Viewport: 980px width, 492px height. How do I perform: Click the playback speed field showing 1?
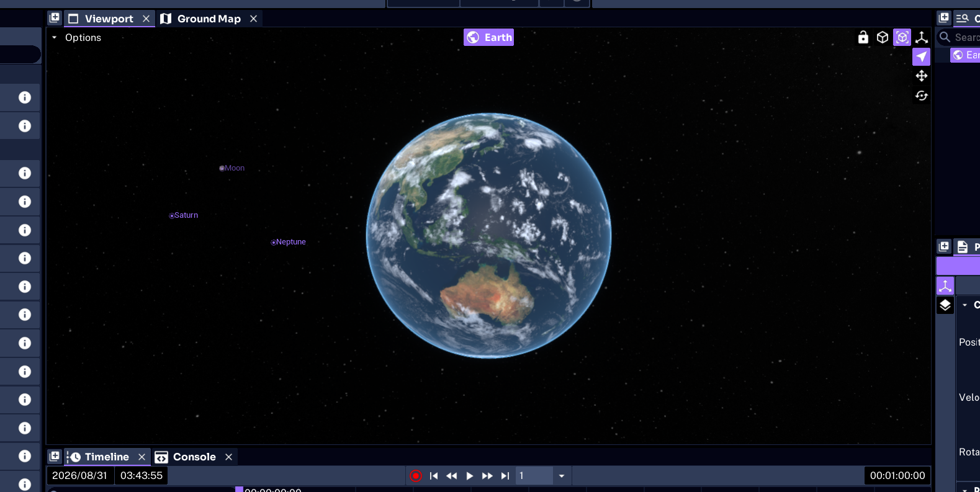click(534, 476)
